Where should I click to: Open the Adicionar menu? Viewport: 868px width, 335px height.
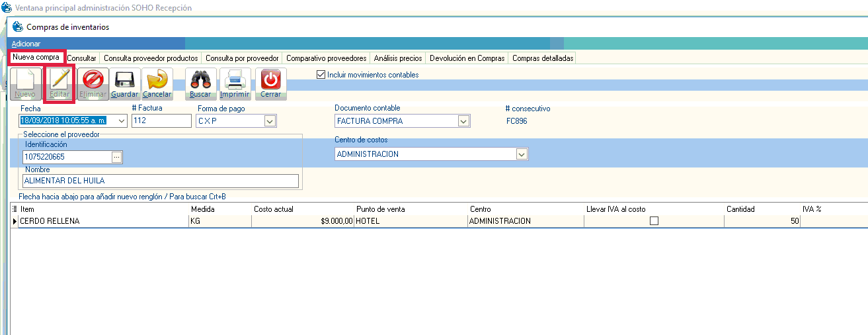pyautogui.click(x=26, y=43)
